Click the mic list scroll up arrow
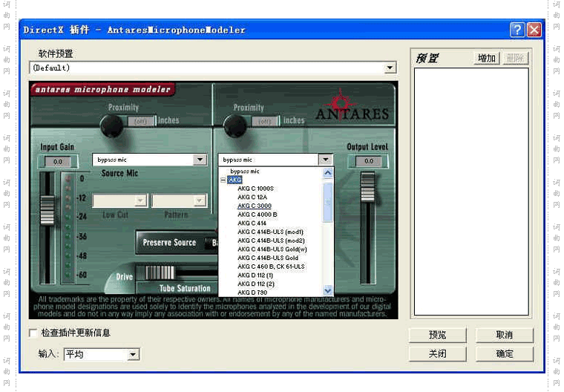 (x=328, y=173)
